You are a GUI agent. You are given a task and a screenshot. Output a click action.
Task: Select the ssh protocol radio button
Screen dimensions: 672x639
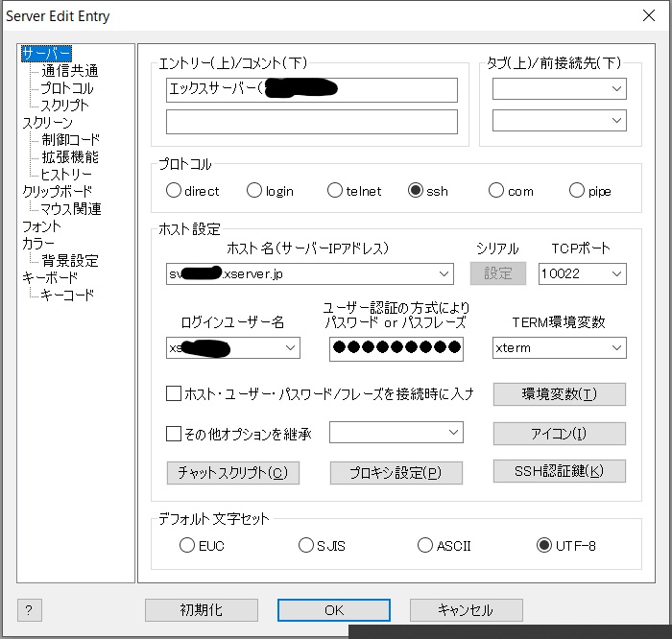tap(416, 191)
